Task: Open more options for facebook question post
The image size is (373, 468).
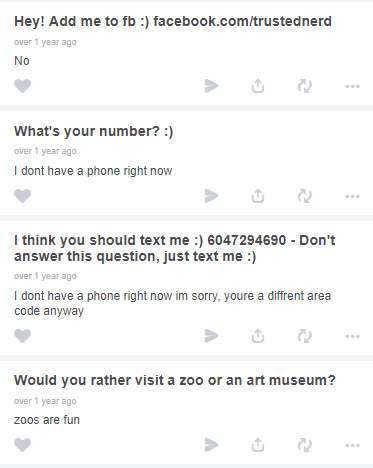Action: coord(352,86)
